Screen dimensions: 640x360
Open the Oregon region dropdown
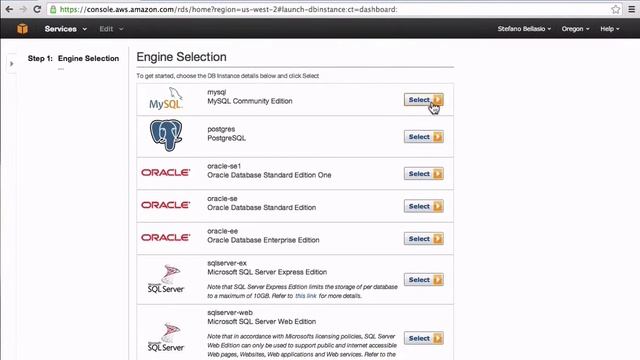pyautogui.click(x=575, y=29)
